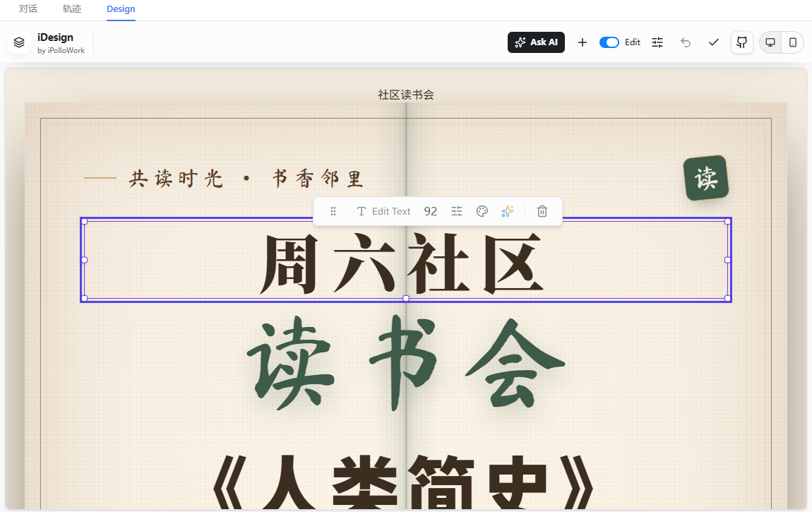Click the top-right corner handle of selection
Image resolution: width=812 pixels, height=512 pixels.
[727, 222]
